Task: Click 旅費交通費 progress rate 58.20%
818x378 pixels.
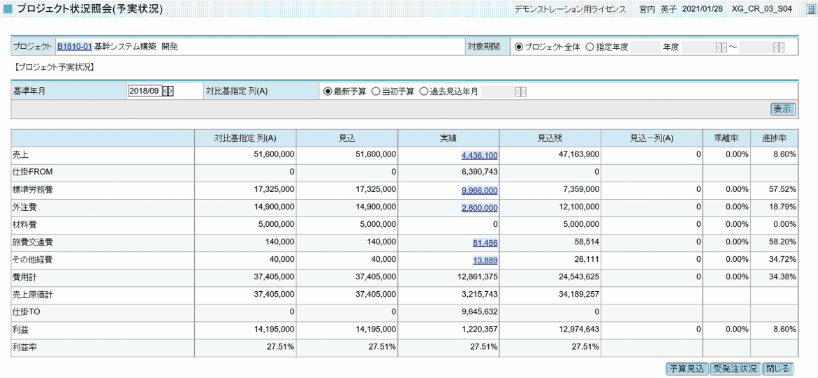Action: (x=784, y=243)
